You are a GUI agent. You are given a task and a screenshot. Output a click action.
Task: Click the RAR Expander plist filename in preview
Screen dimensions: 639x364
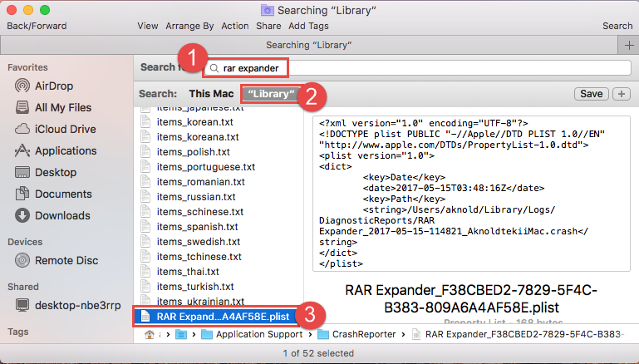click(x=471, y=299)
